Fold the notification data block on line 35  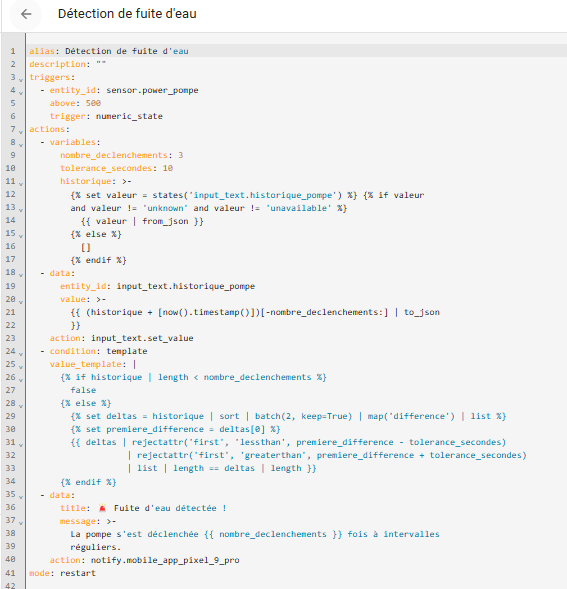(21, 497)
